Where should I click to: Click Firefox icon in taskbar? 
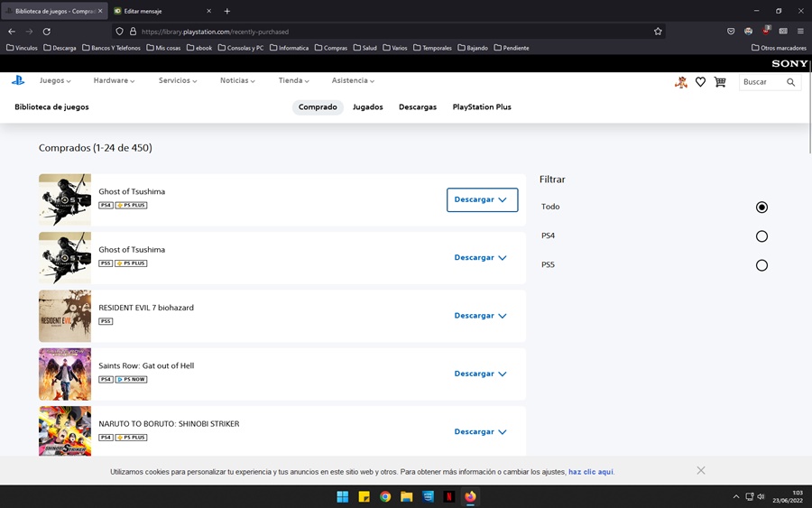(x=470, y=497)
